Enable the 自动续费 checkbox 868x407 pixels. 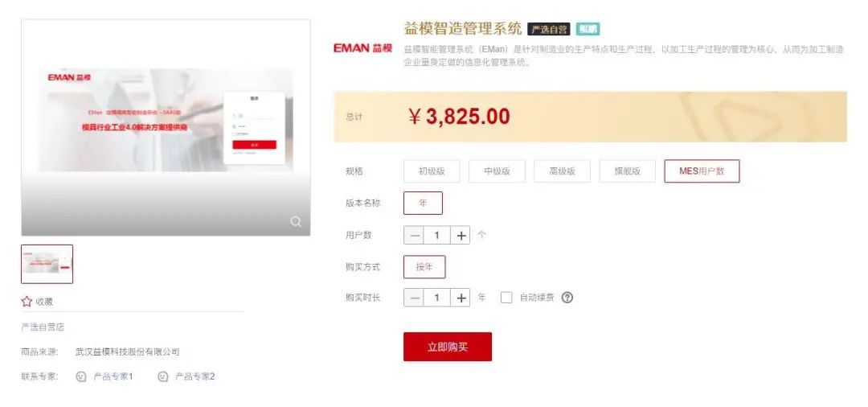(506, 298)
